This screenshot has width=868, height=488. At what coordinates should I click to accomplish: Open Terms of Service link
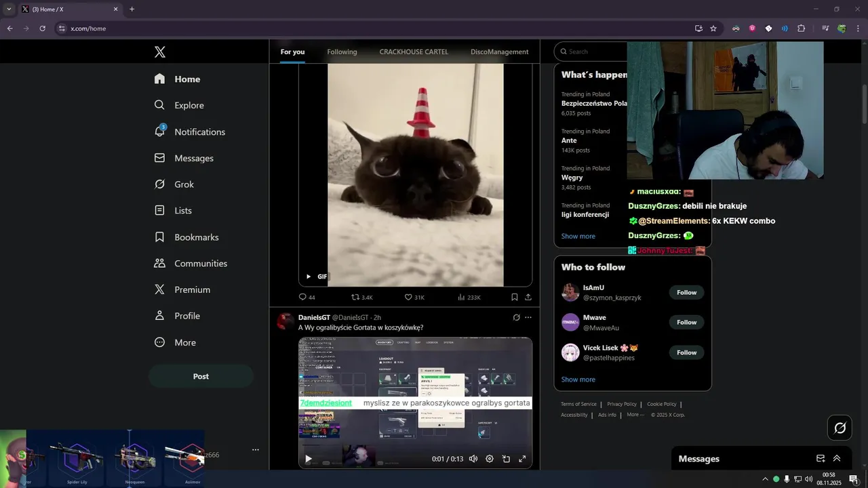pyautogui.click(x=578, y=404)
